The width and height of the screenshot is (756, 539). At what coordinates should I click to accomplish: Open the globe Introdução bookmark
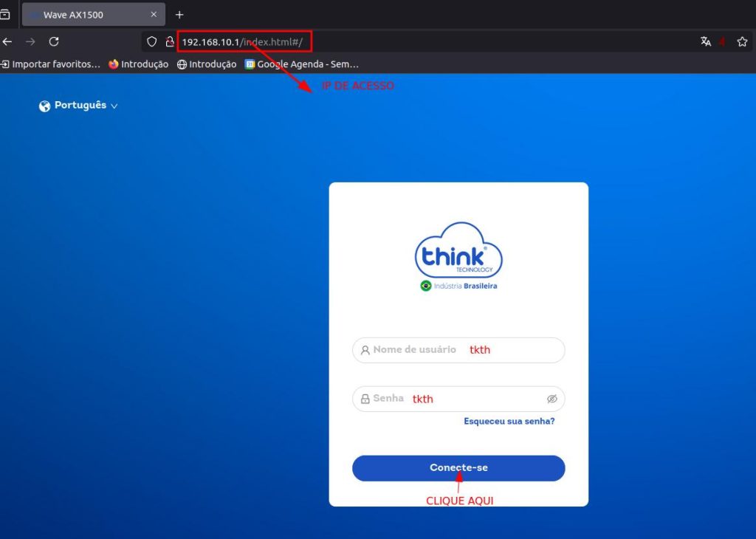[207, 64]
